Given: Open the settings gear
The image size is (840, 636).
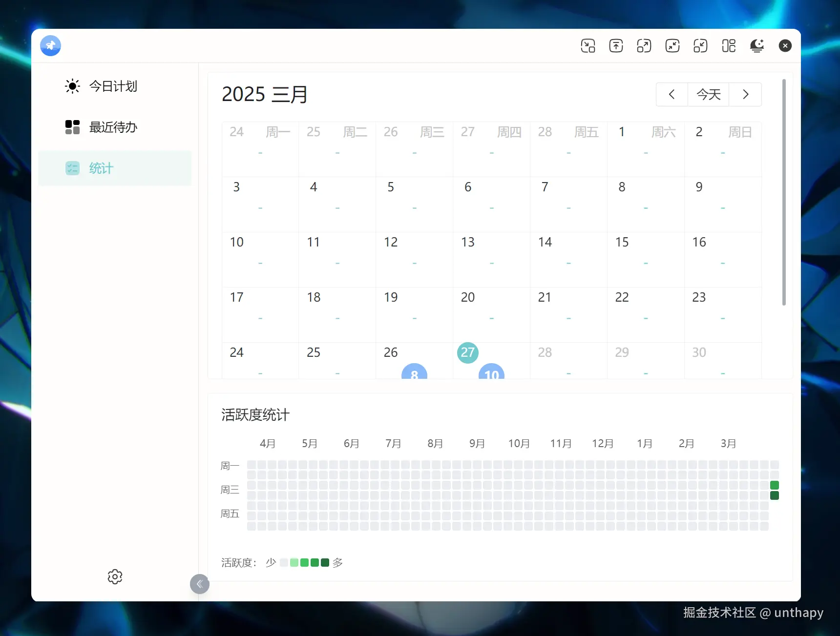Looking at the screenshot, I should tap(115, 576).
